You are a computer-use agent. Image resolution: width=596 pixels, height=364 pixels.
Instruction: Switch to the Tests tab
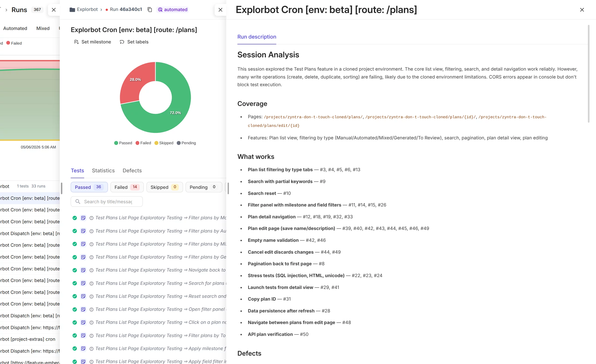coord(77,171)
